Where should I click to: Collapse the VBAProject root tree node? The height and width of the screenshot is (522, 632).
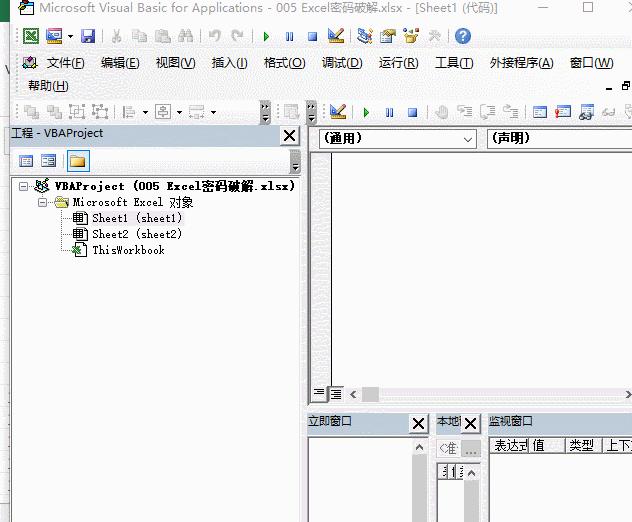[23, 186]
